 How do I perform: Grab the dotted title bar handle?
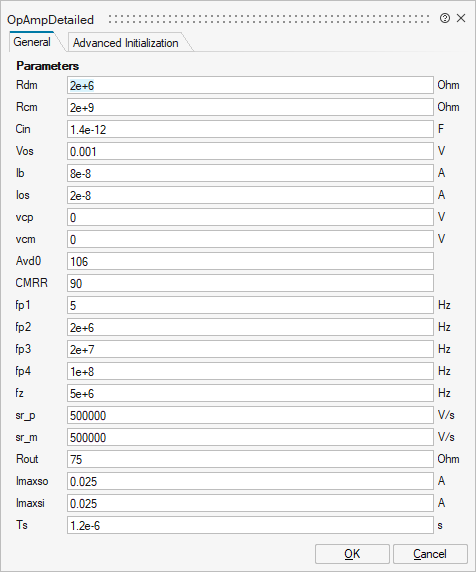click(x=269, y=19)
